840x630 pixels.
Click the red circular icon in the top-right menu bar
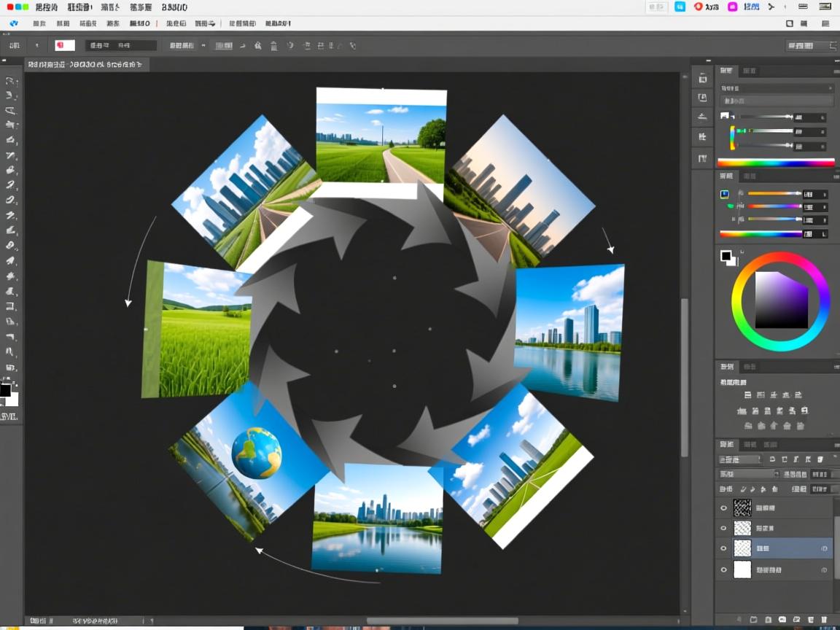[698, 7]
